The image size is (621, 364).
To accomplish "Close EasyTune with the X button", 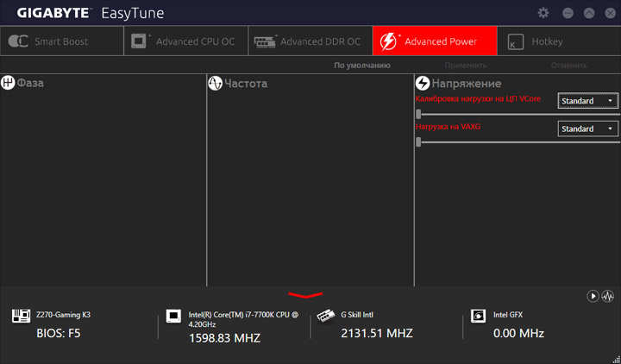I will click(x=611, y=13).
